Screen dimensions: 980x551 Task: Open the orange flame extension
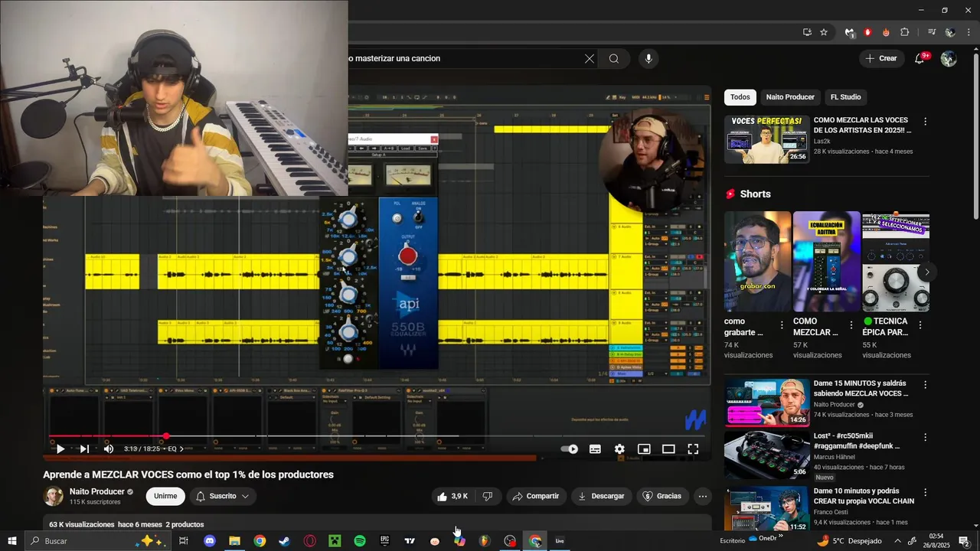tap(886, 32)
